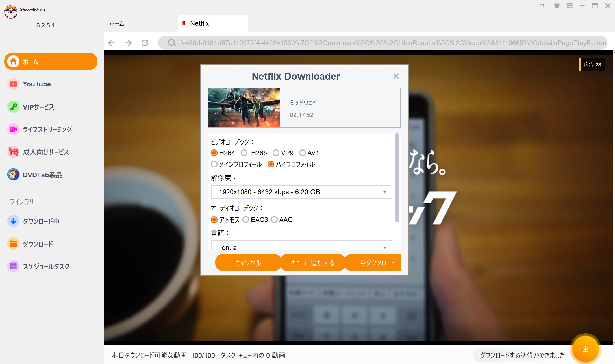Close the Netflix Downloader dialog
The height and width of the screenshot is (364, 615).
click(x=396, y=76)
